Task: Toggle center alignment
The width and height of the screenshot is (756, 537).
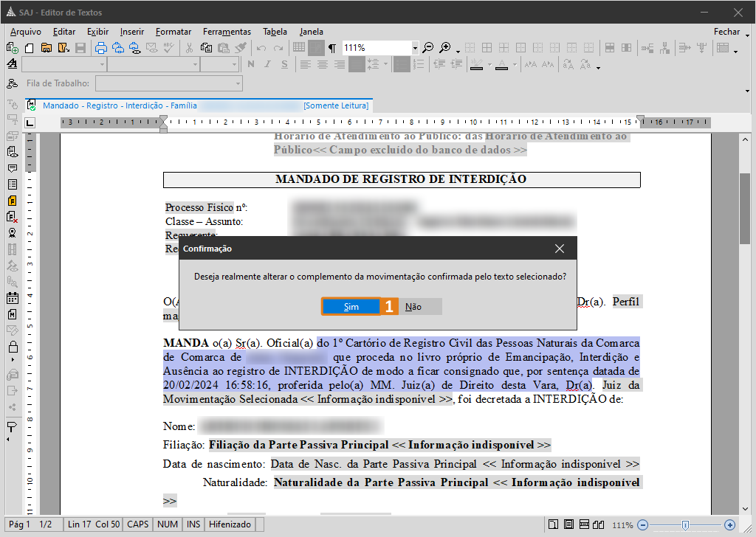Action: (323, 64)
